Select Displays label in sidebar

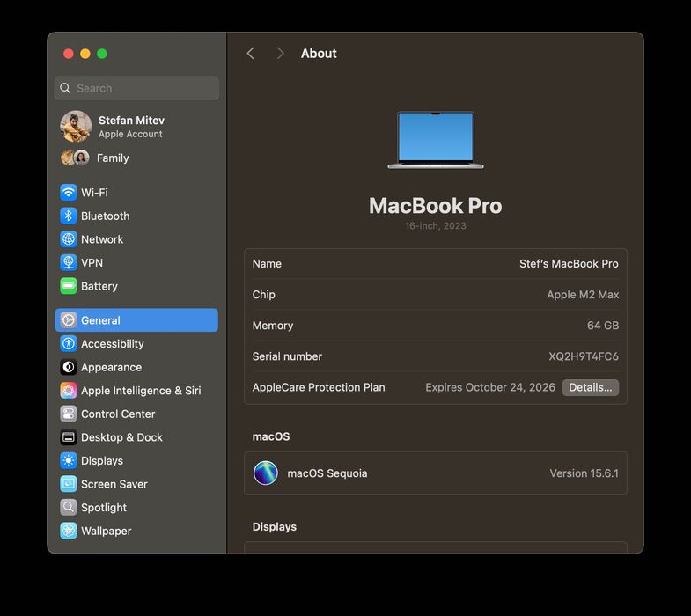pos(102,460)
